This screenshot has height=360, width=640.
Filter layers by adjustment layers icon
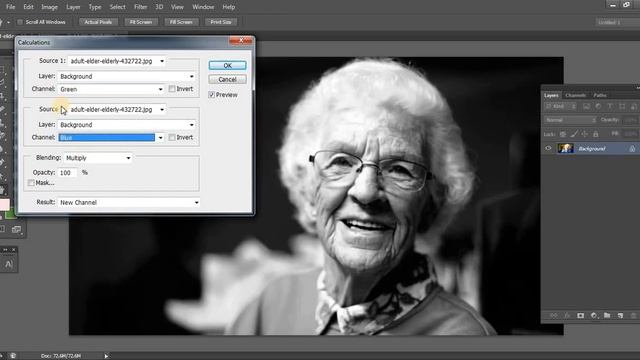click(598, 107)
